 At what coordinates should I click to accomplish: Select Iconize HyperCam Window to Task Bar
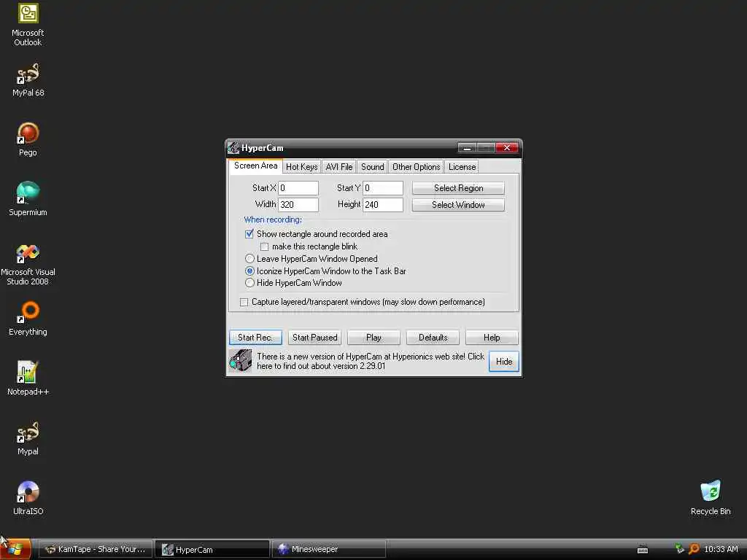click(x=249, y=271)
